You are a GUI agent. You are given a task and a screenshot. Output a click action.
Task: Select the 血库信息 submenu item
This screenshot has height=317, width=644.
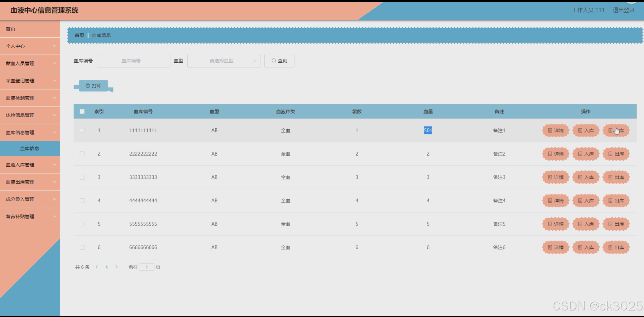click(30, 148)
